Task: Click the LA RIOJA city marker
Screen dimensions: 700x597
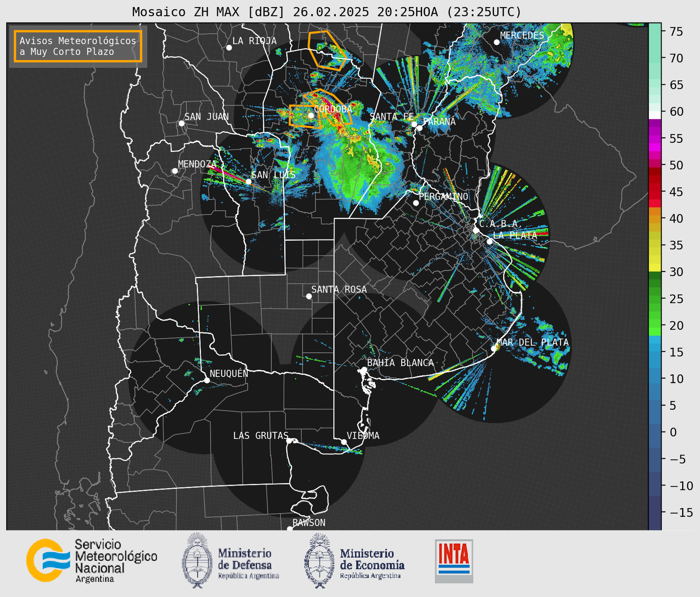Action: pyautogui.click(x=229, y=48)
